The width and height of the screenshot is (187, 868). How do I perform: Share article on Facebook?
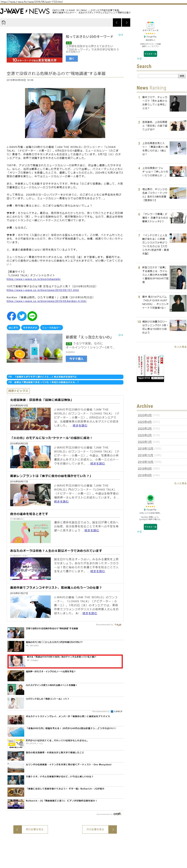(12, 316)
